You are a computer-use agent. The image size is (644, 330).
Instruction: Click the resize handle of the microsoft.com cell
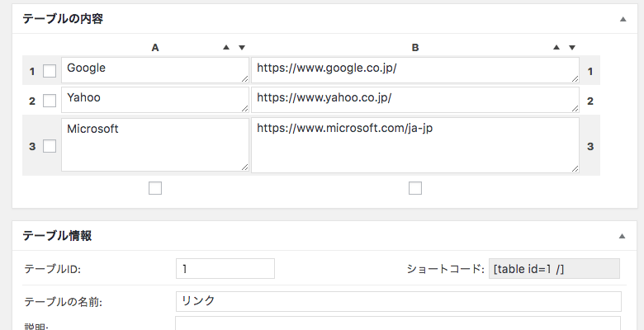(575, 168)
